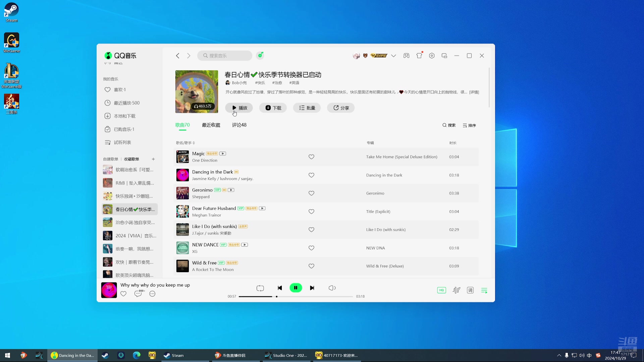Toggle the loop playback mode icon

point(260,288)
